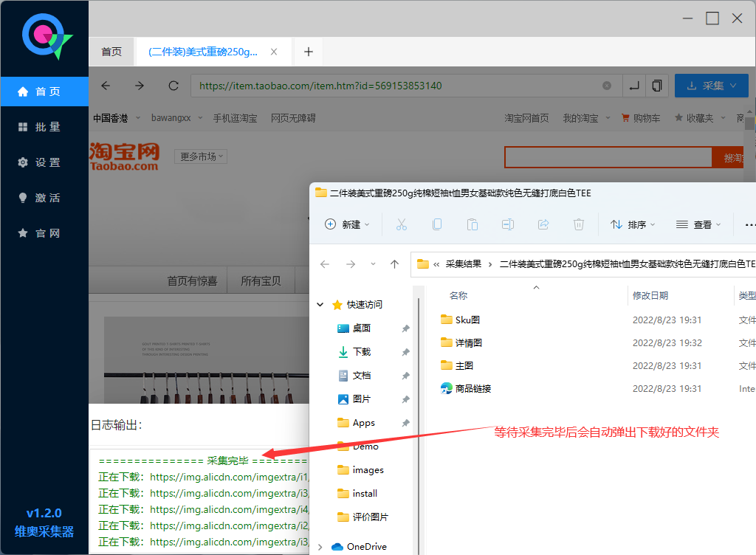Open a new tab with plus button
756x555 pixels.
pyautogui.click(x=309, y=52)
